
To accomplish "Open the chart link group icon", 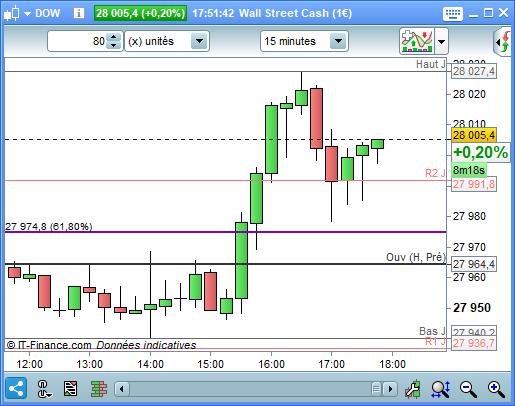I will coord(44,389).
